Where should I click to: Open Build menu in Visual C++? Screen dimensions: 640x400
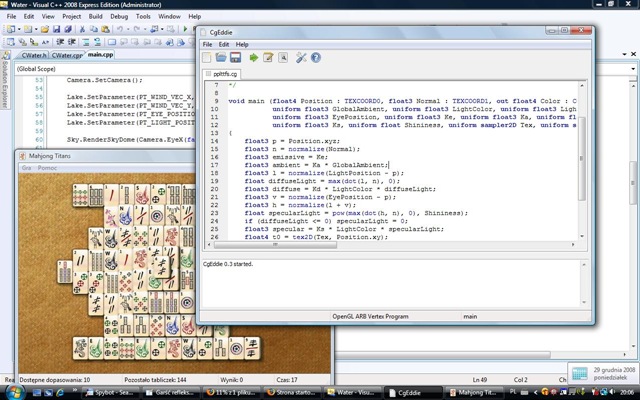click(x=96, y=16)
